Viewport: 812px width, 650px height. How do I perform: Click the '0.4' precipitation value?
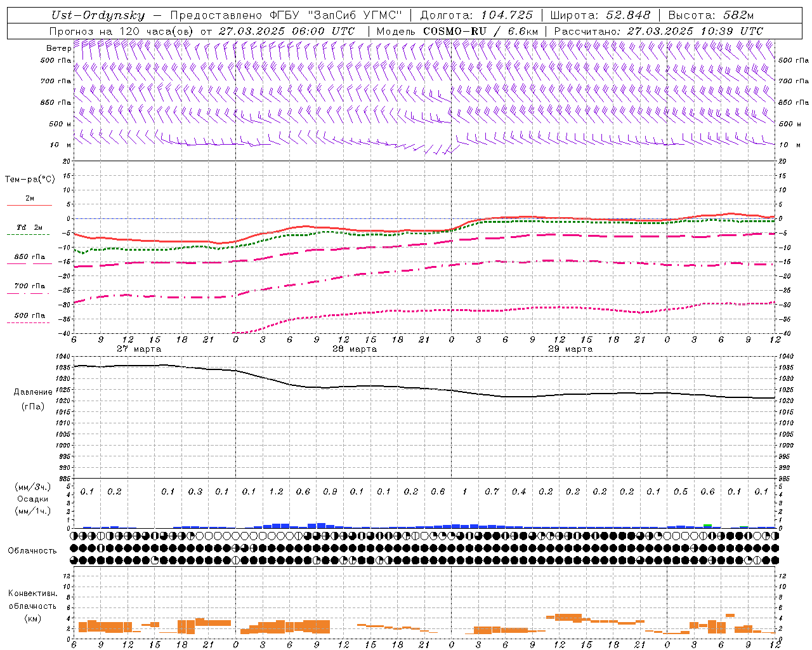coord(519,492)
